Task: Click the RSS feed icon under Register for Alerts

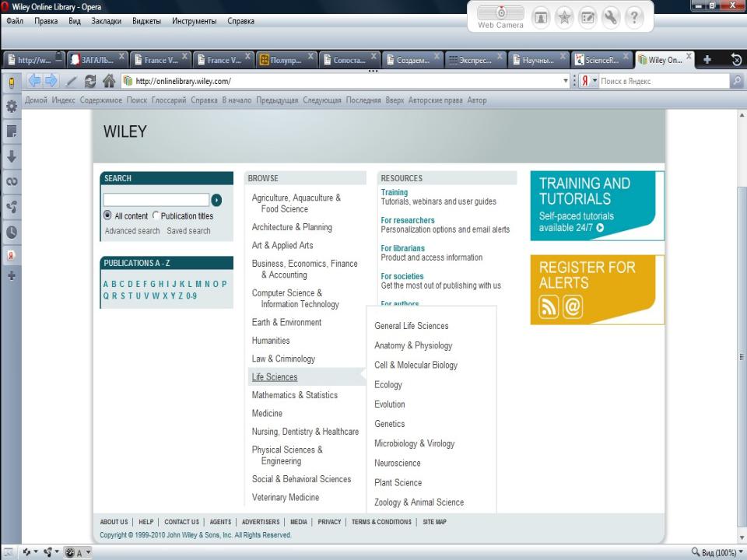Action: [549, 306]
